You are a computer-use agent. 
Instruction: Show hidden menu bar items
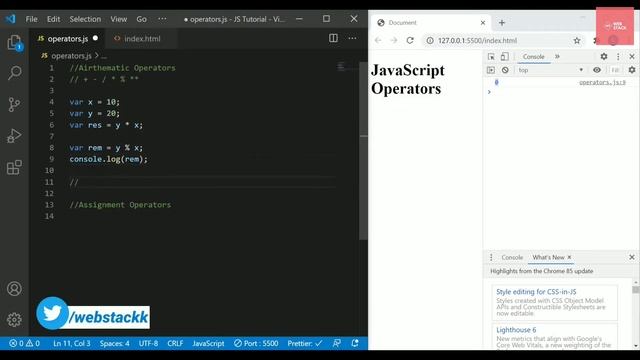pos(162,19)
